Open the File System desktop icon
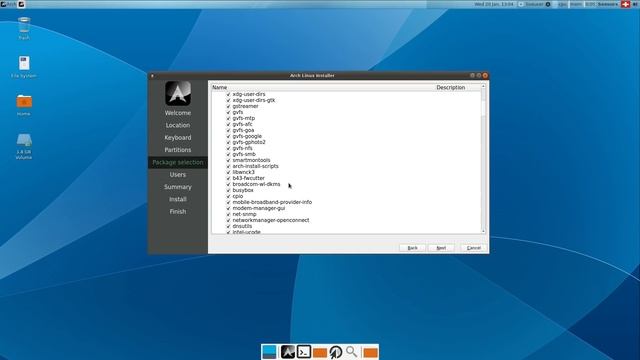640x360 pixels. [24, 67]
